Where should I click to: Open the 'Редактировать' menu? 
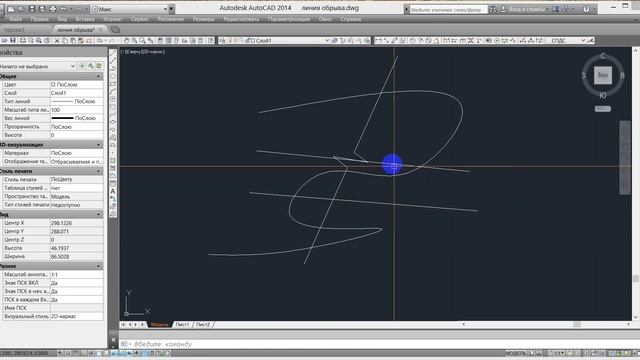[x=241, y=19]
